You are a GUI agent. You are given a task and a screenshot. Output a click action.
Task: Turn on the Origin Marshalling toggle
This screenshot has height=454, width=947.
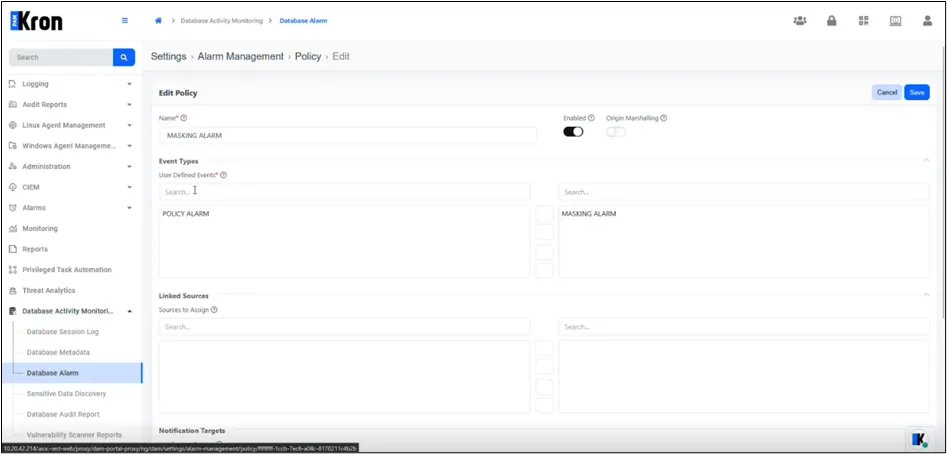[x=616, y=132]
